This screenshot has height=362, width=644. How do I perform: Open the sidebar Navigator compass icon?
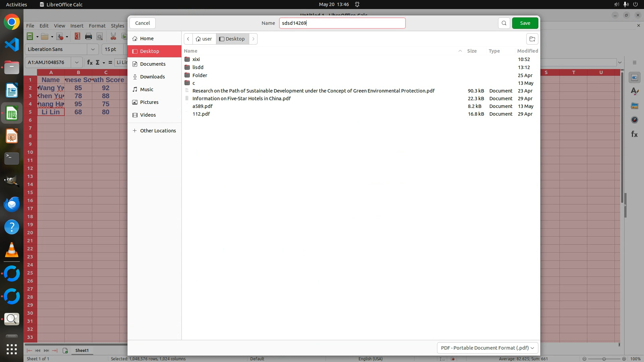[x=634, y=120]
